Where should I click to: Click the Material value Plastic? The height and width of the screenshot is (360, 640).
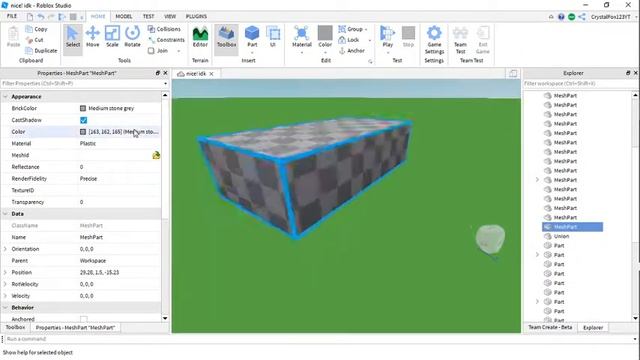[88, 144]
